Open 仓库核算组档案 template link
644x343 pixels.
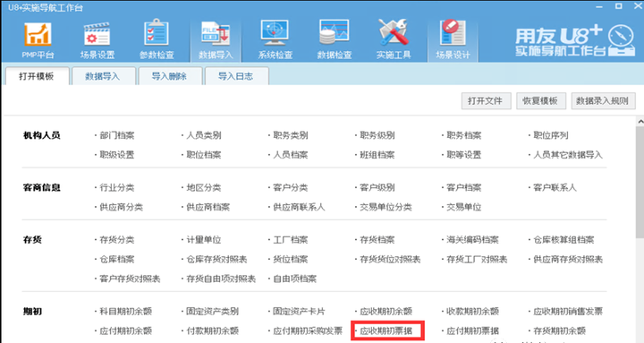tap(563, 240)
